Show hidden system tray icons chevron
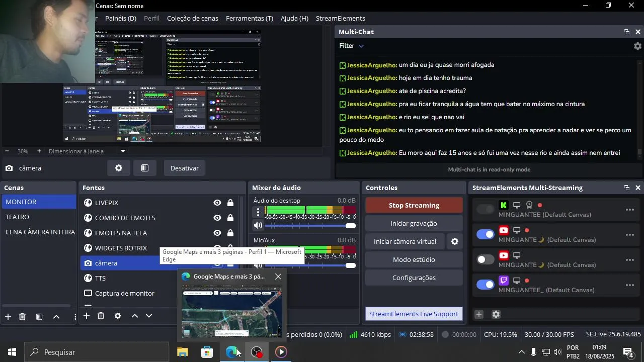 tap(521, 352)
